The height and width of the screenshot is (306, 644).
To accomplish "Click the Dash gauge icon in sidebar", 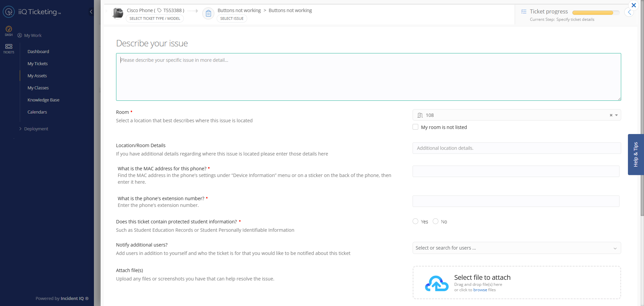I will click(x=9, y=29).
